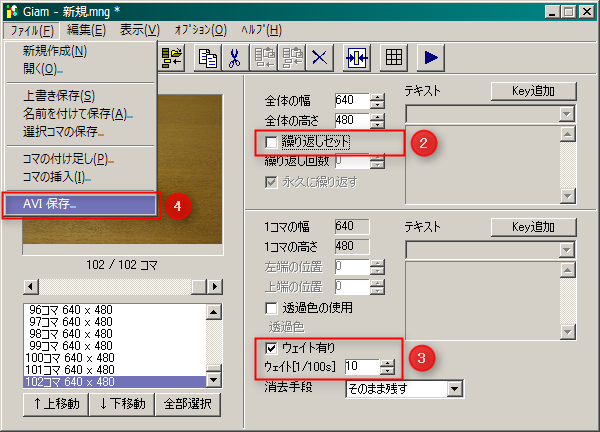Select 100コマ 640 x 480 in frame list
This screenshot has height=432, width=600.
[x=69, y=357]
